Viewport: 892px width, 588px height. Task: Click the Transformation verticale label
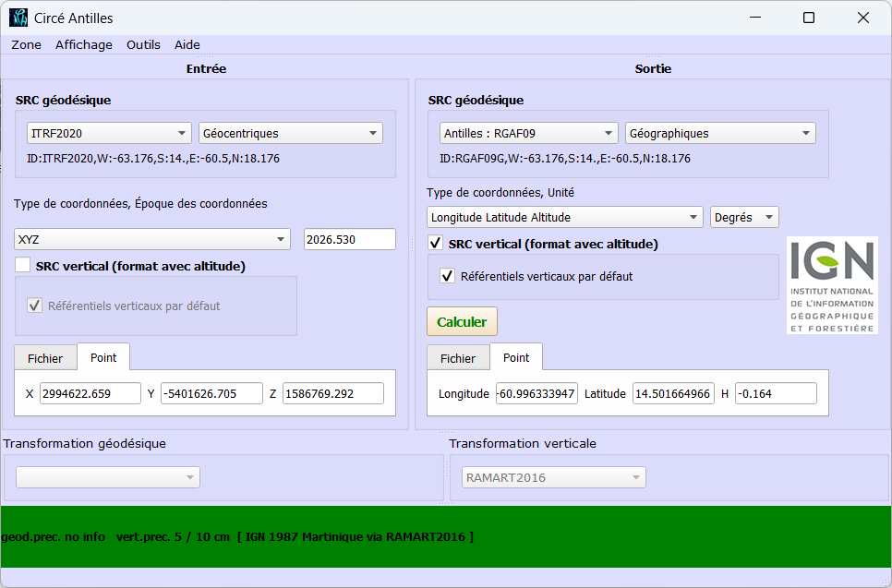click(523, 444)
